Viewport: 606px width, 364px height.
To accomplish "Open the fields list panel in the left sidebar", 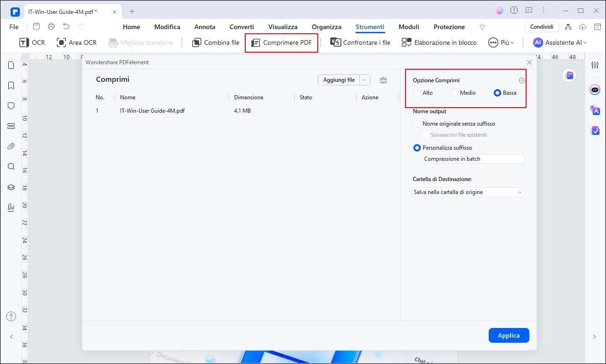I will [x=11, y=126].
